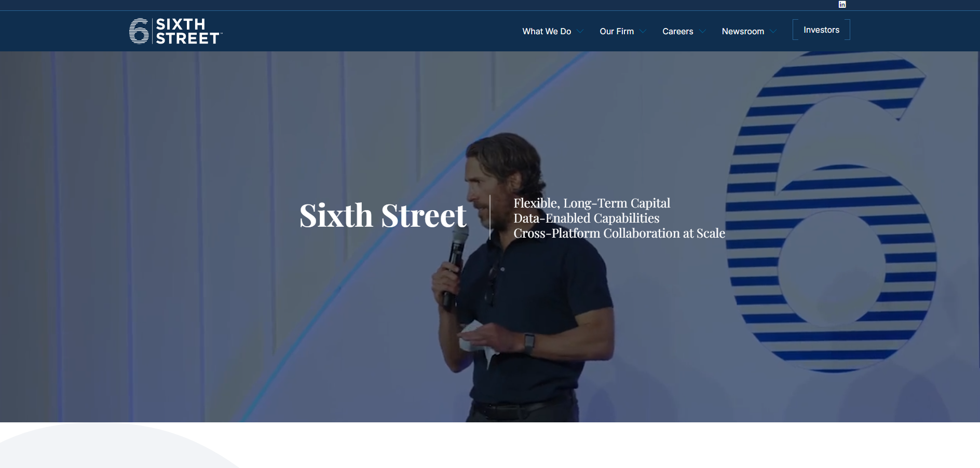Click the Sixth Street hero heading
This screenshot has width=980, height=468.
(383, 215)
